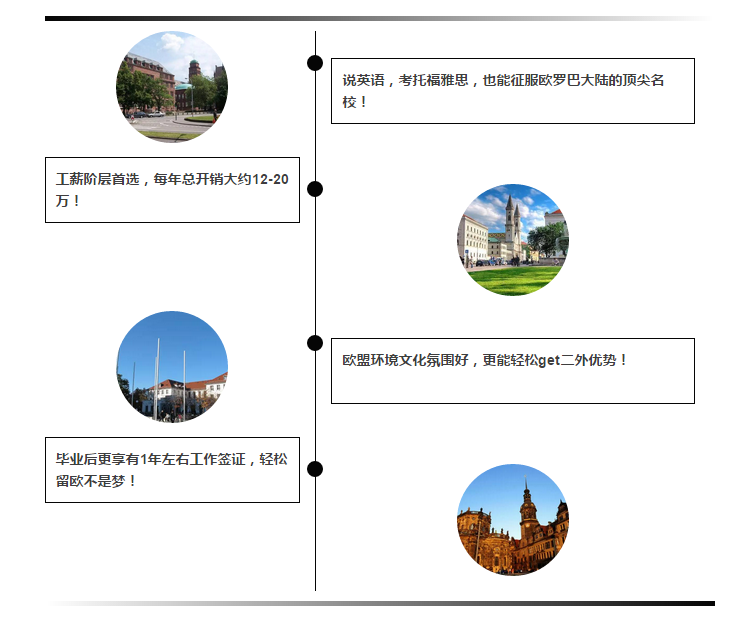The height and width of the screenshot is (629, 754).
Task: Click the flagpoles and blue sky circular photo
Action: 172,367
